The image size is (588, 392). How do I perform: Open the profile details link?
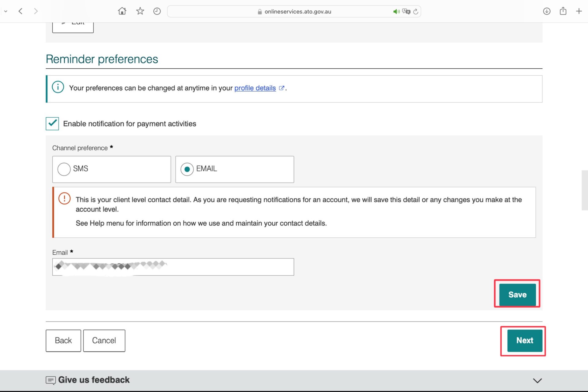point(255,88)
